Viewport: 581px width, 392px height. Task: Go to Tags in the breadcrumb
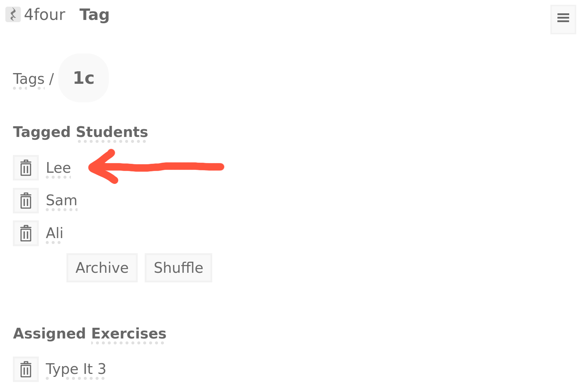click(x=28, y=79)
